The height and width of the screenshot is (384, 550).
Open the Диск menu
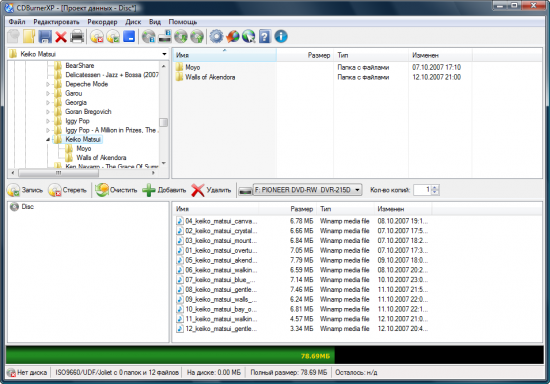coord(133,22)
